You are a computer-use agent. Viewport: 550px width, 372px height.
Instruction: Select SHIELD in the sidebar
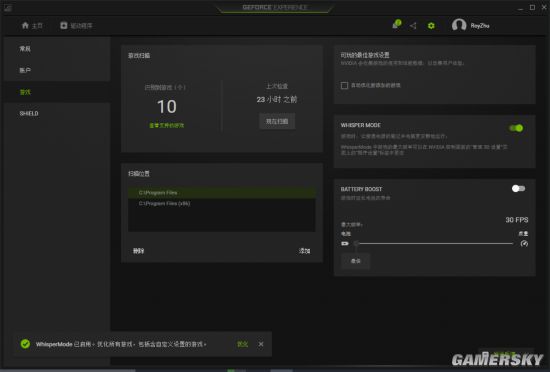[29, 114]
